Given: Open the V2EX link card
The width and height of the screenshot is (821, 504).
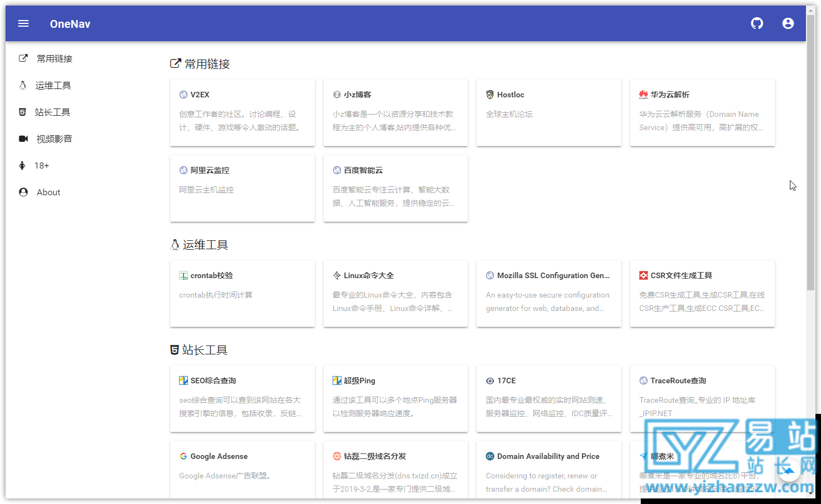Looking at the screenshot, I should [x=243, y=113].
